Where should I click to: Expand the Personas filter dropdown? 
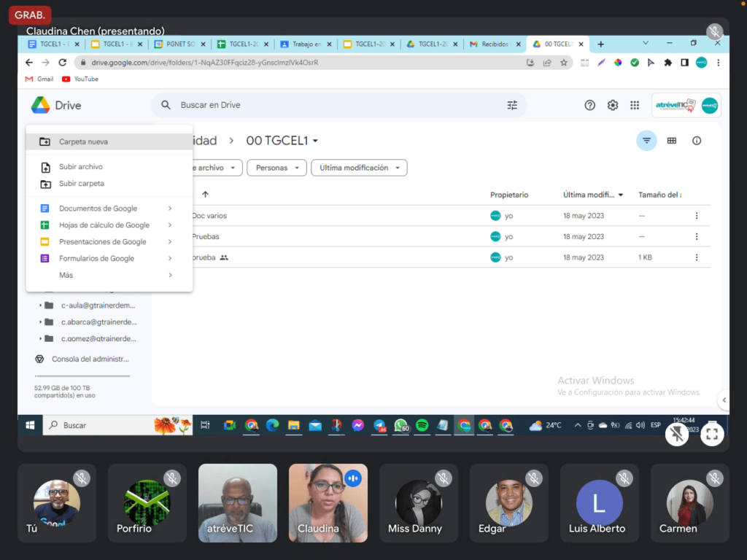276,168
